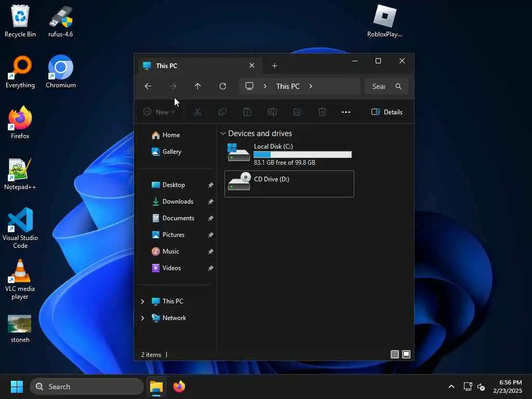Add a new tab in File Explorer

click(x=274, y=66)
